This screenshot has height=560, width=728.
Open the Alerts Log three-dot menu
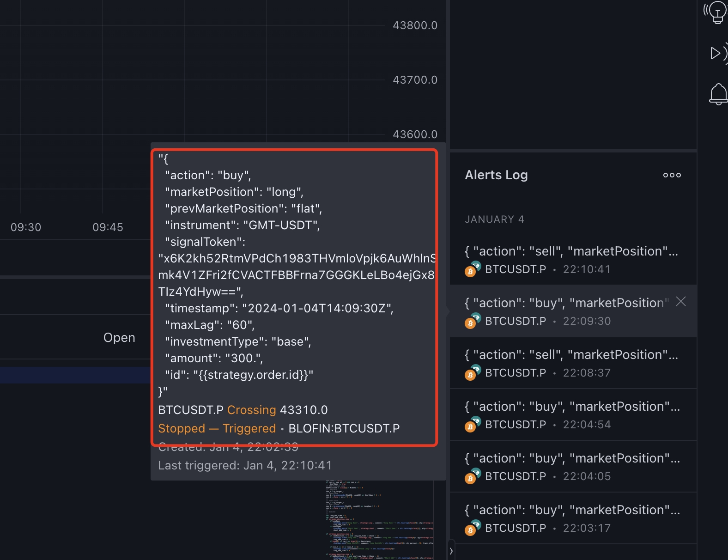(x=672, y=175)
